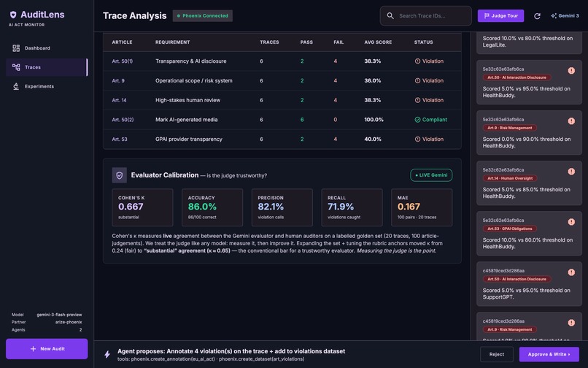Click the Art. 14 article cell
The image size is (588, 368).
119,100
